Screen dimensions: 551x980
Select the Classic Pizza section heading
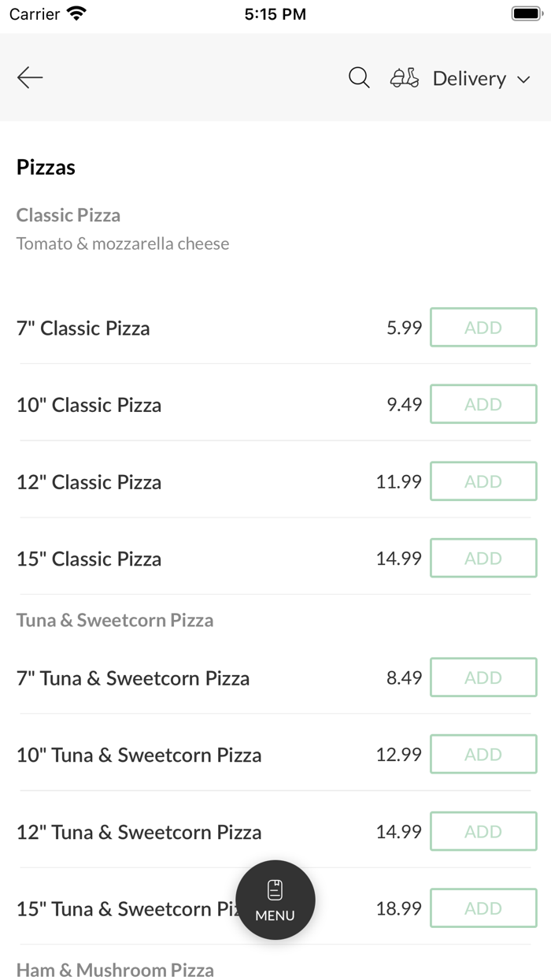click(68, 214)
